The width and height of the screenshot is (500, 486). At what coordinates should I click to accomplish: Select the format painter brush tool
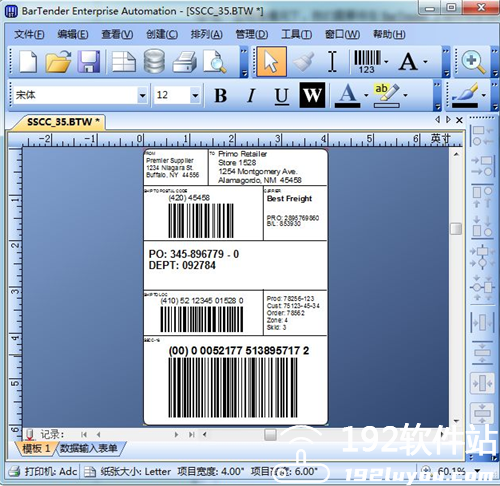coord(303,61)
